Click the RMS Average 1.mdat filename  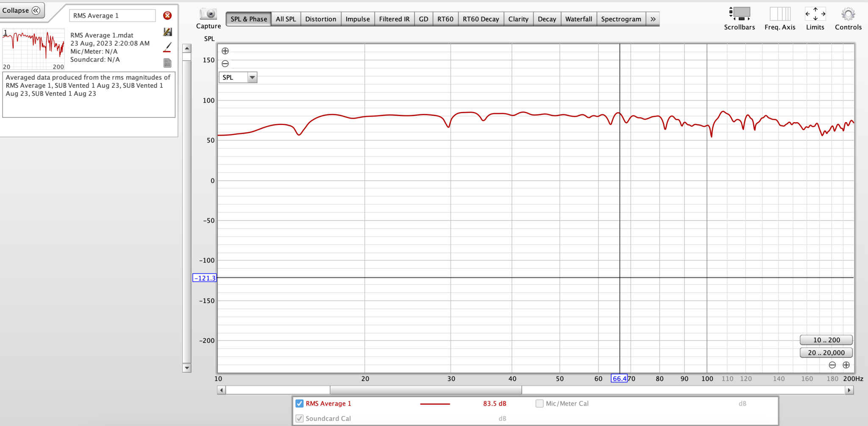102,35
